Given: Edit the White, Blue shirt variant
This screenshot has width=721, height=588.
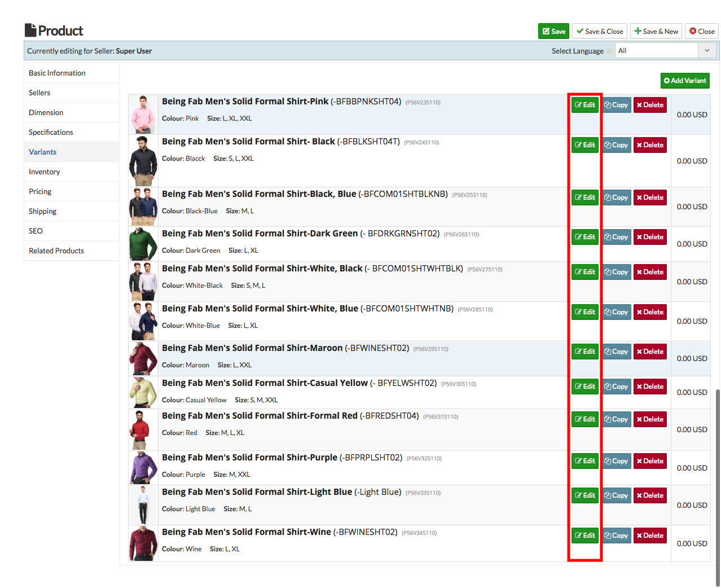Looking at the screenshot, I should (585, 312).
